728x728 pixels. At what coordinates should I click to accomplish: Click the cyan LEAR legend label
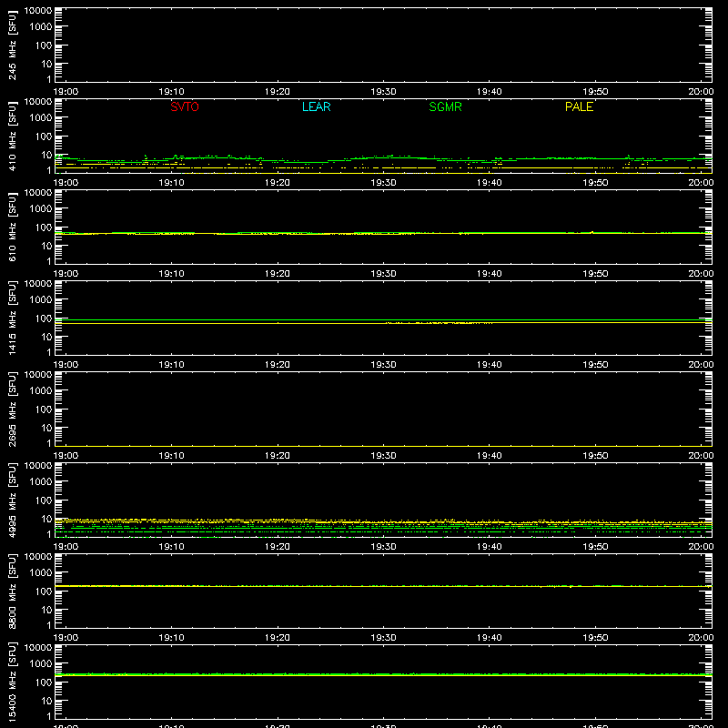[316, 106]
